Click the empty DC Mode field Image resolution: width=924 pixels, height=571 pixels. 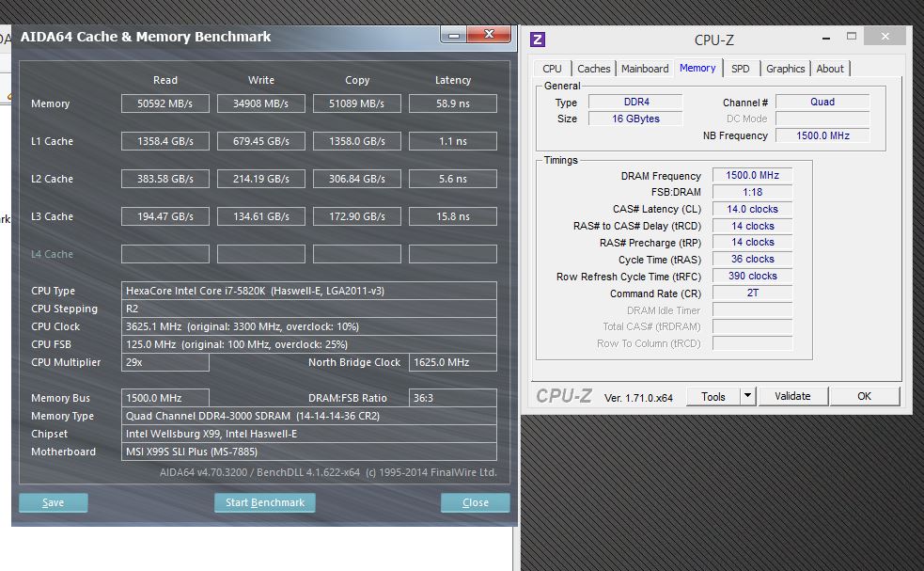click(x=822, y=119)
